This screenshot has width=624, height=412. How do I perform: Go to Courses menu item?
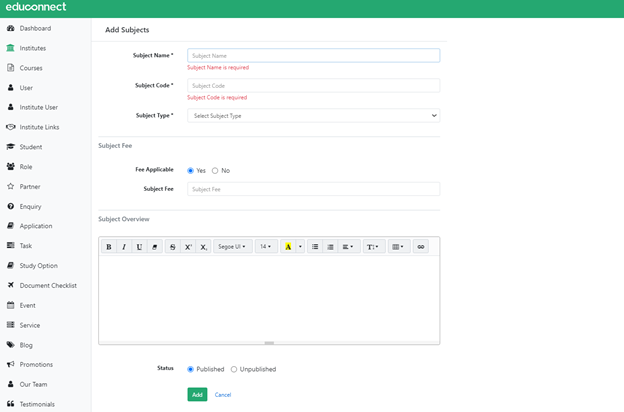(31, 68)
